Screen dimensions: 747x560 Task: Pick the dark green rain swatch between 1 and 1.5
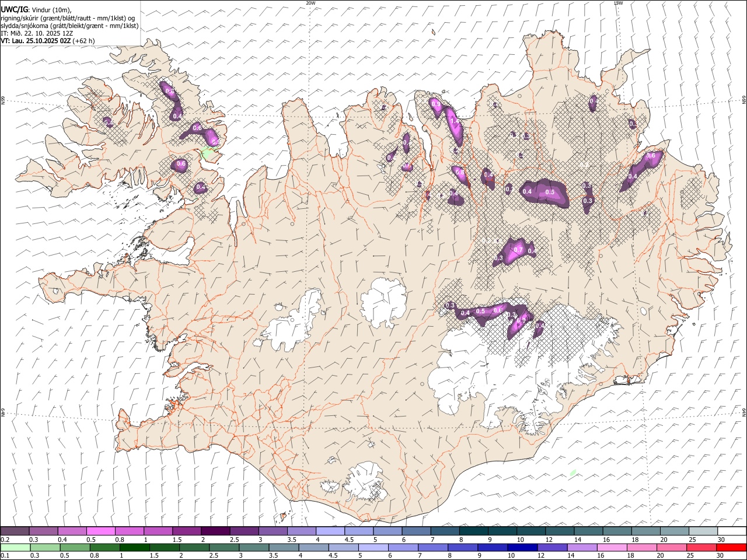(134, 547)
